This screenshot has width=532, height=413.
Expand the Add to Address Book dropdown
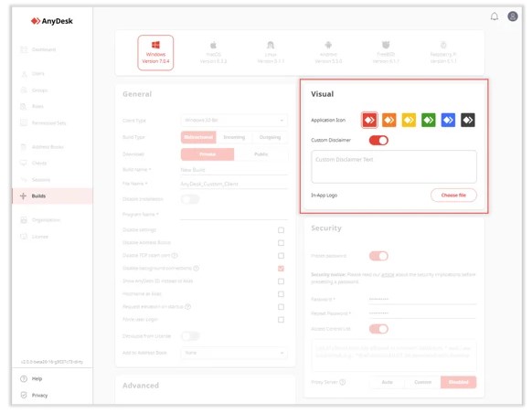click(x=234, y=353)
